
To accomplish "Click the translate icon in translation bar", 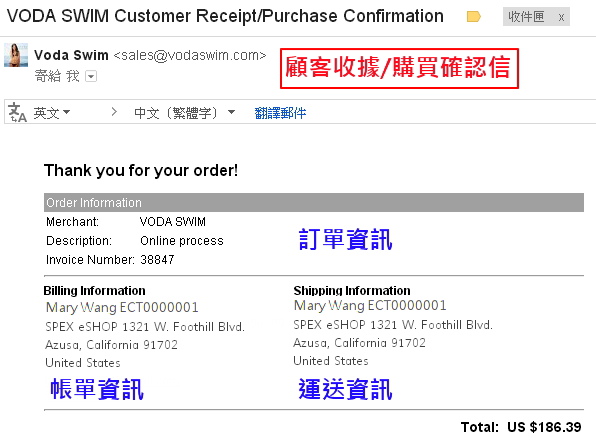I will [x=17, y=113].
